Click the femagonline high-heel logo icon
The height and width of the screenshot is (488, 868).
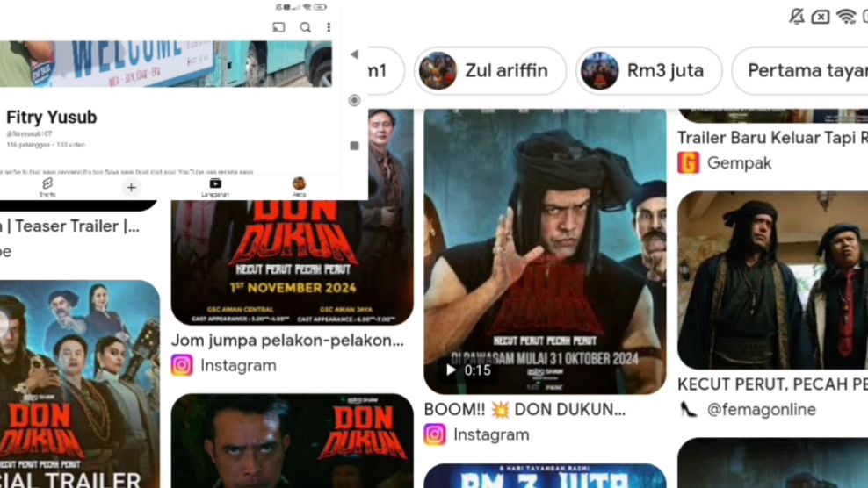(x=688, y=409)
